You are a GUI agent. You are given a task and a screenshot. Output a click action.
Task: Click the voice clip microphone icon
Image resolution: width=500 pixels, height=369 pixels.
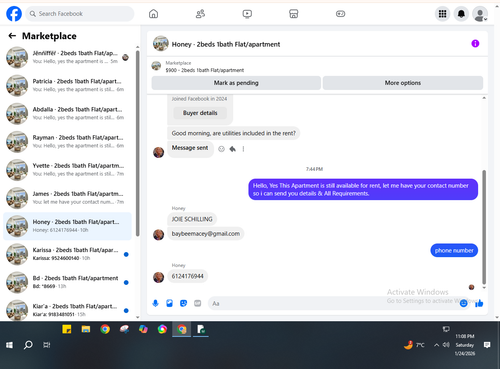155,303
